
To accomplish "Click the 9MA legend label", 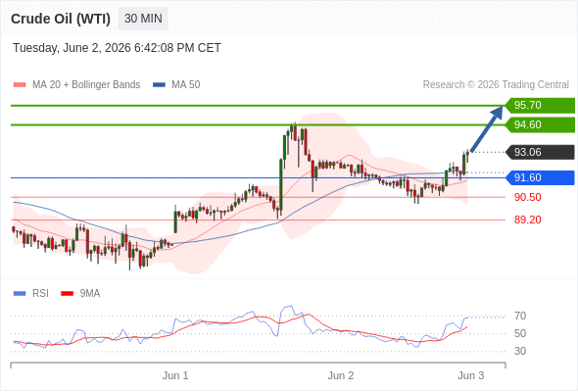I will [90, 294].
